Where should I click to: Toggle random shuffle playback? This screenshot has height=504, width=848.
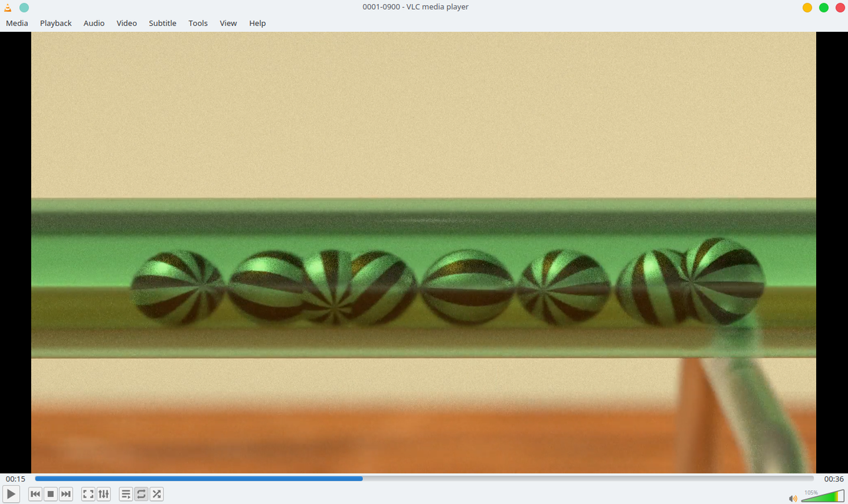pyautogui.click(x=156, y=494)
